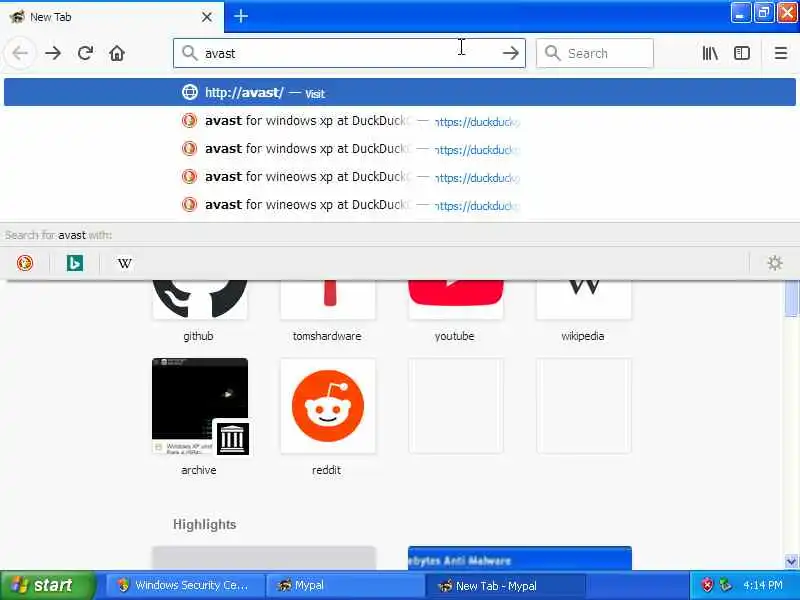Open a new tab with plus button
Image resolution: width=800 pixels, height=600 pixels.
(241, 16)
